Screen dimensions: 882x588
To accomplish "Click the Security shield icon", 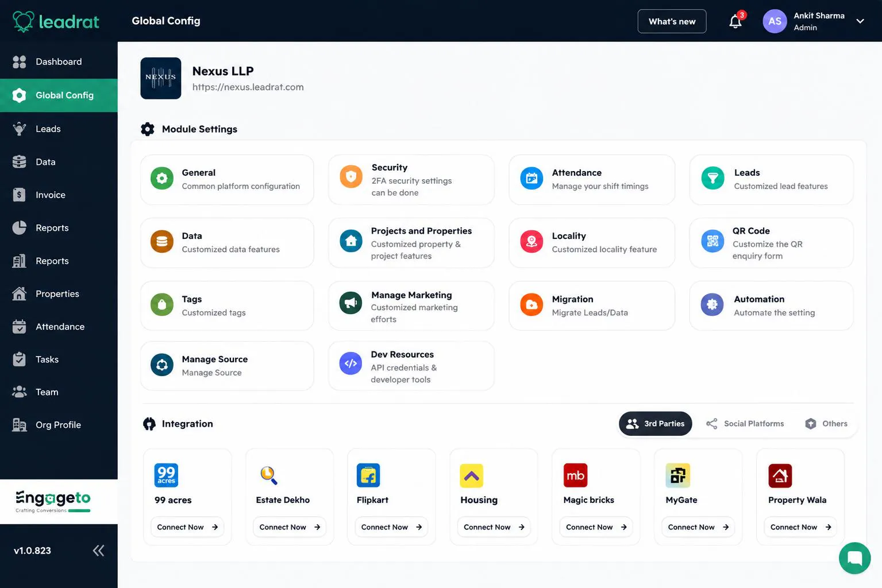I will [x=351, y=177].
